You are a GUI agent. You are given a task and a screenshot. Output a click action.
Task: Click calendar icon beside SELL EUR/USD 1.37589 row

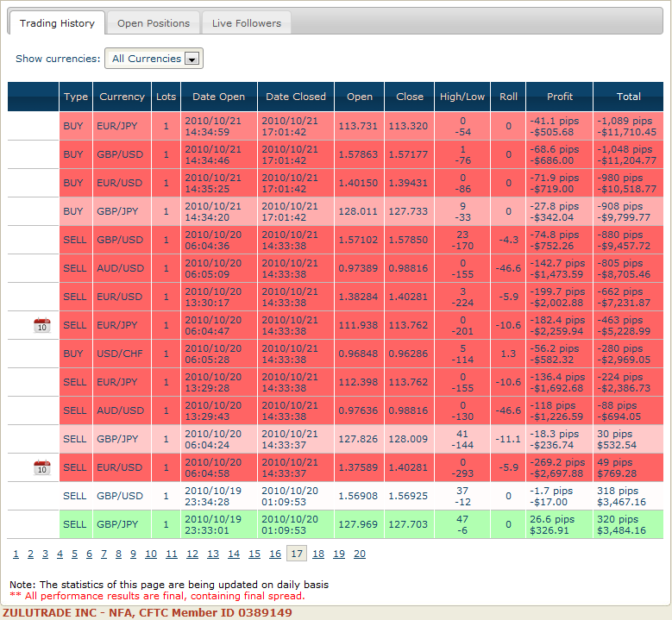42,467
